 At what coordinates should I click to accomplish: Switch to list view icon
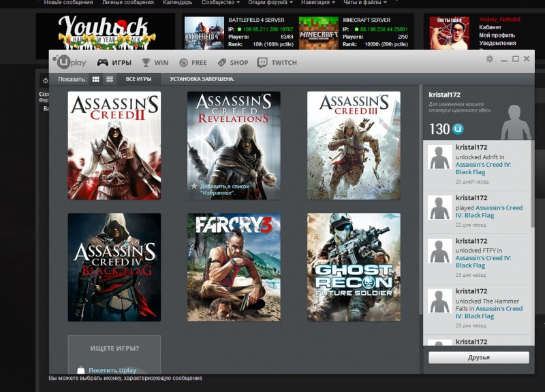pyautogui.click(x=110, y=79)
